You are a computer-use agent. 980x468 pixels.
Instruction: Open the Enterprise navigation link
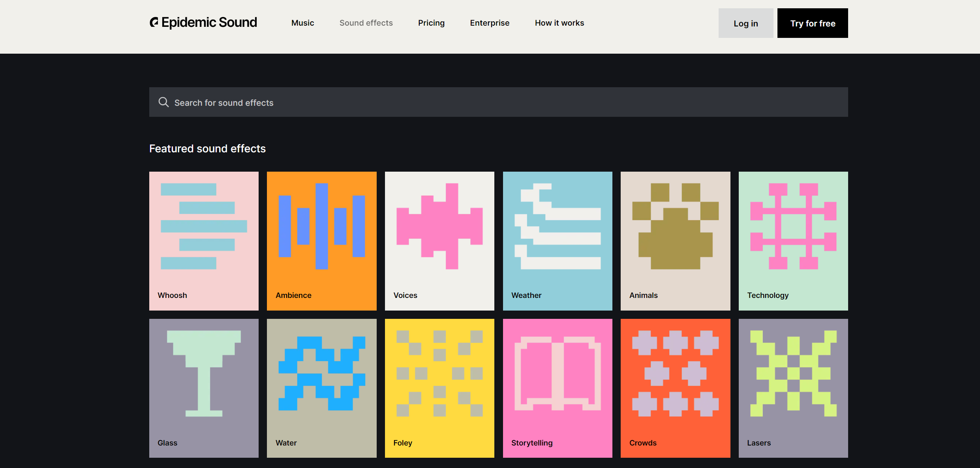click(490, 23)
